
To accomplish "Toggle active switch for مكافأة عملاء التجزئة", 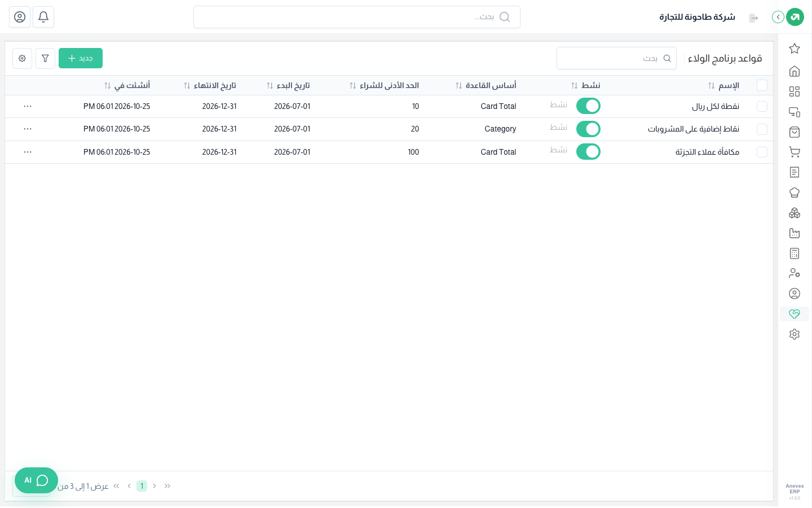I will (x=588, y=152).
